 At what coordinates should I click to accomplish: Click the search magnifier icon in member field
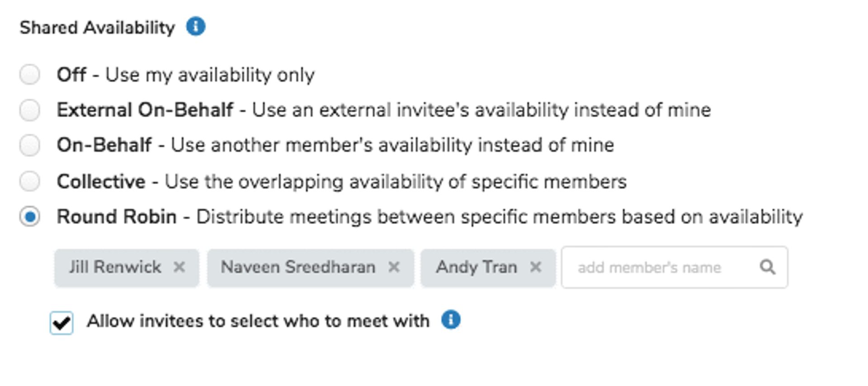pos(767,267)
